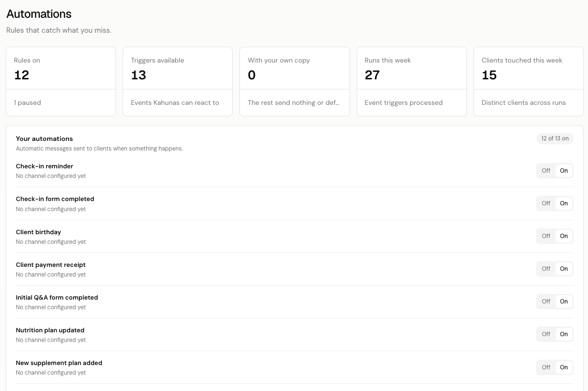
Task: Open Initial Q&A form completed automation
Action: tap(294, 302)
